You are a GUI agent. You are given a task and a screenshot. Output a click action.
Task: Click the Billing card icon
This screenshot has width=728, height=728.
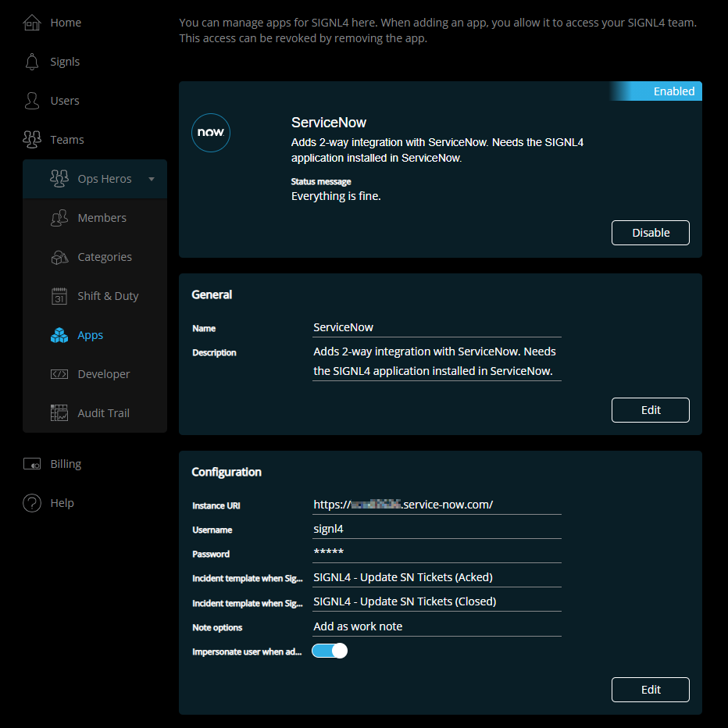tap(31, 464)
